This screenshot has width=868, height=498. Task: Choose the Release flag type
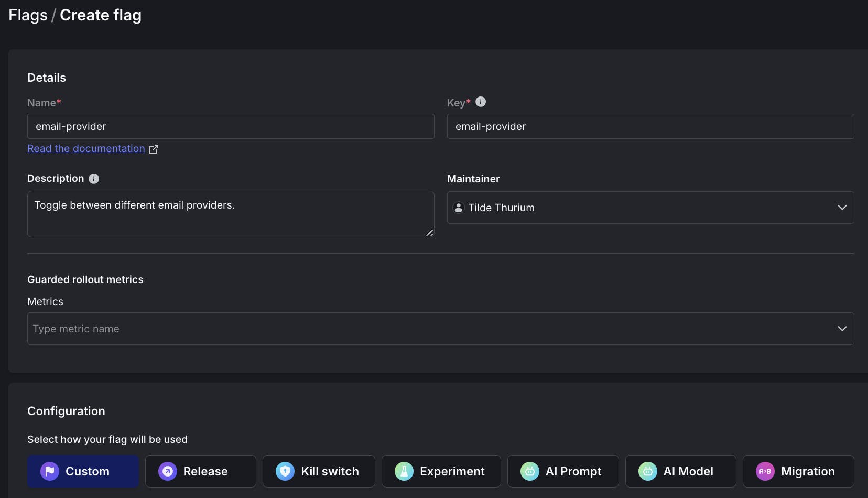pyautogui.click(x=201, y=471)
